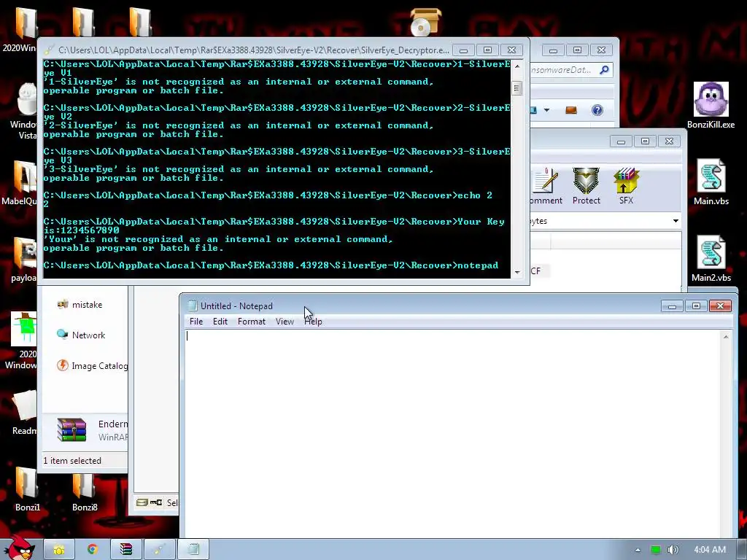The height and width of the screenshot is (560, 747).
Task: Click the volume speaker tray icon
Action: pos(673,550)
